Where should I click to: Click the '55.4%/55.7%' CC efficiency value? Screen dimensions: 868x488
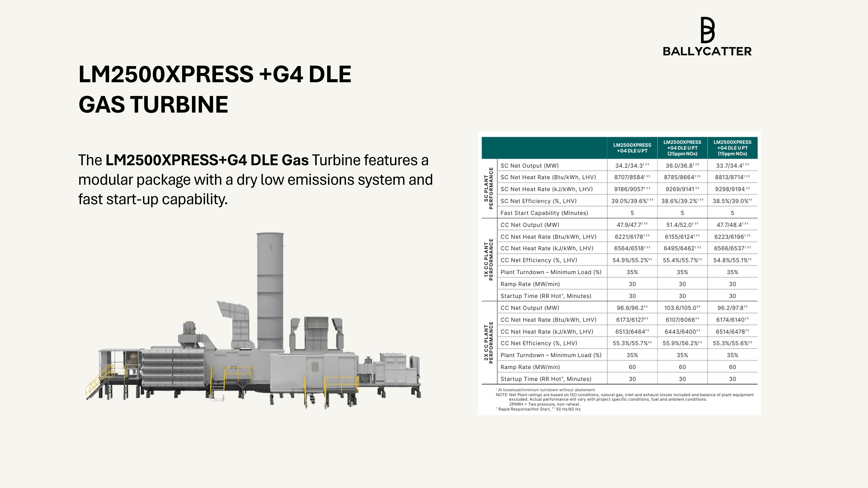pyautogui.click(x=682, y=260)
